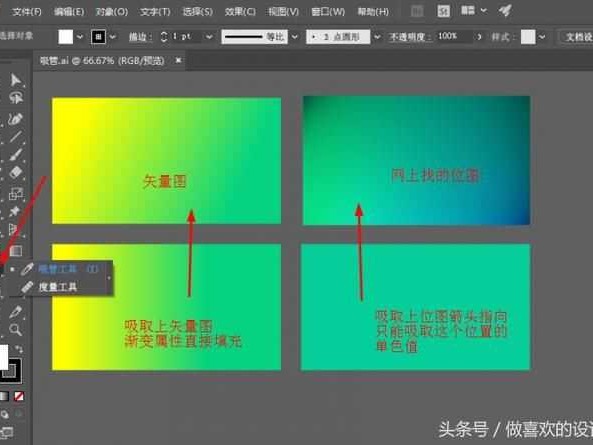
Task: Select the Direct Selection arrow tool
Action: point(16,80)
